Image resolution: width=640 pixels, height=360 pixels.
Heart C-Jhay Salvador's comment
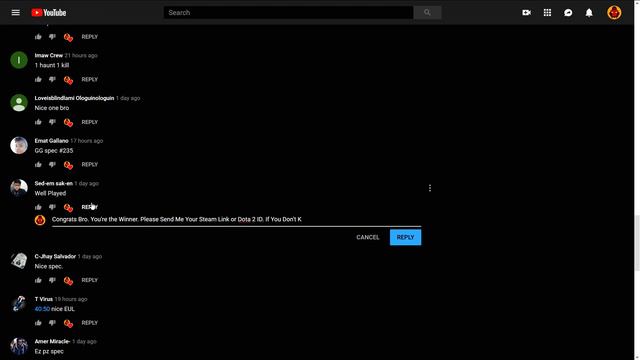(68, 281)
